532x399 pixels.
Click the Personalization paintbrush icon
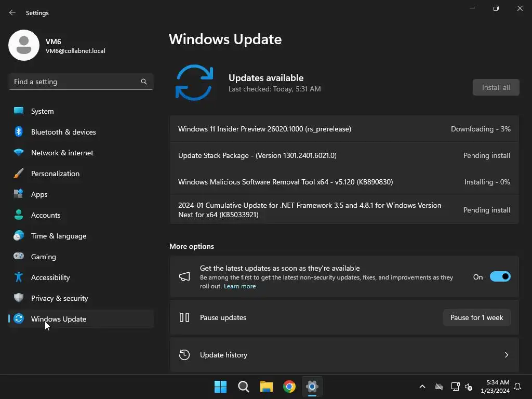click(19, 173)
